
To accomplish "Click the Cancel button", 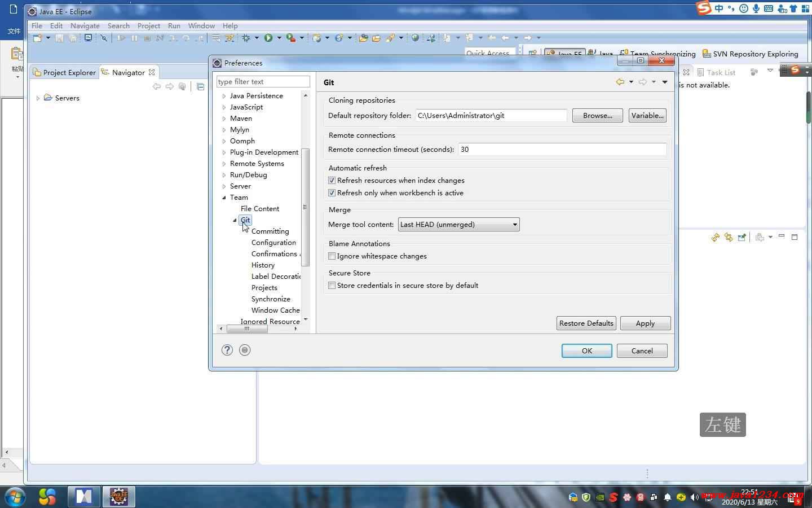I will pos(642,351).
